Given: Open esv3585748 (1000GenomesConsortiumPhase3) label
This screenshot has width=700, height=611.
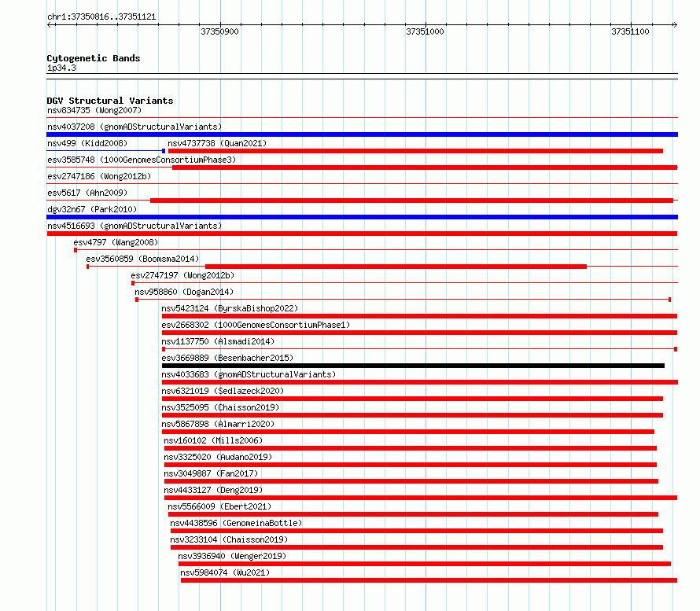Looking at the screenshot, I should pos(142,160).
